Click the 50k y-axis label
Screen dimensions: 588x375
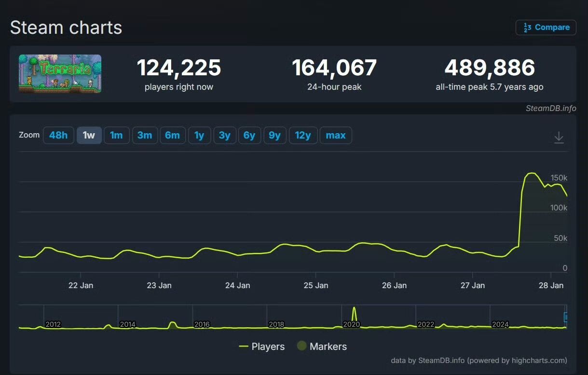click(x=561, y=238)
